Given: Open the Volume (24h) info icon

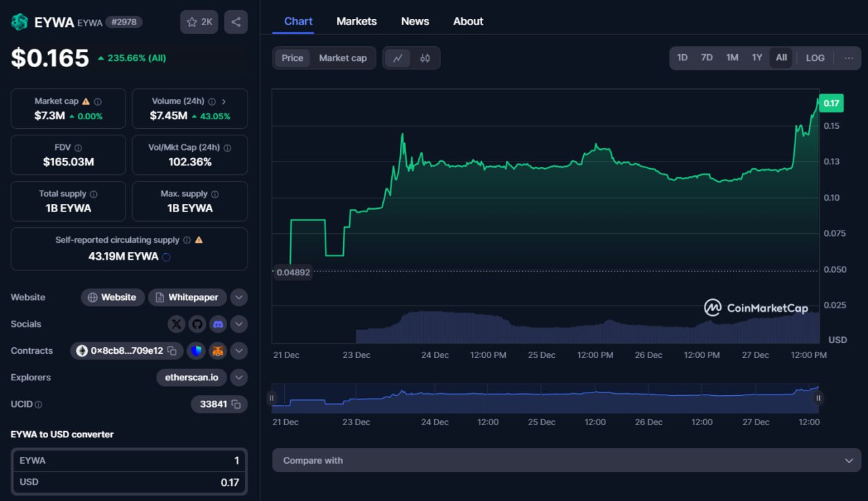Looking at the screenshot, I should [212, 102].
